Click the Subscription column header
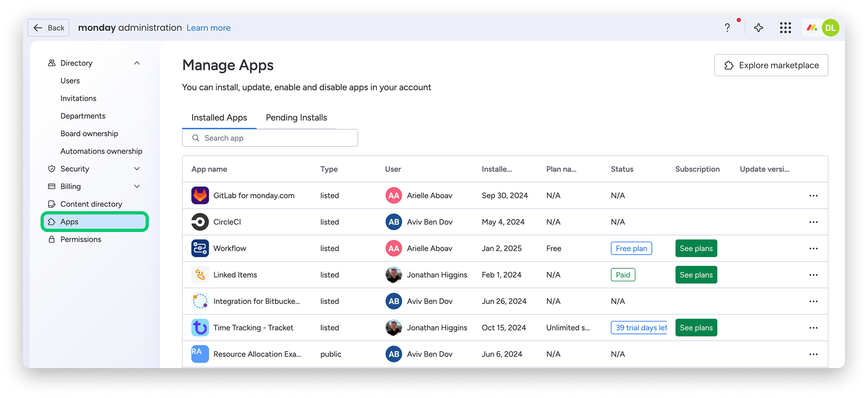Screen dimensions: 868x398 [698, 169]
